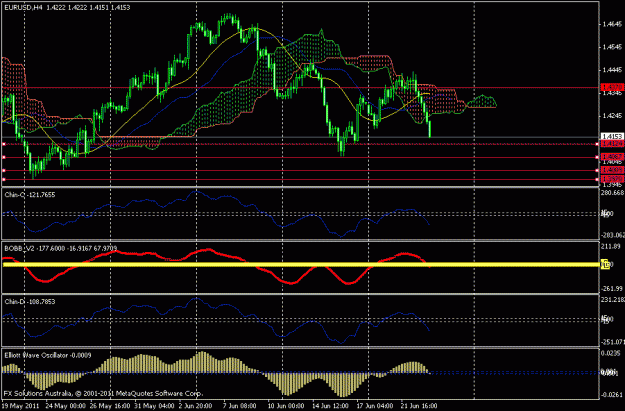Image resolution: width=625 pixels, height=411 pixels.
Task: Select the thick yellow BOBB horizontal line
Action: point(301,264)
